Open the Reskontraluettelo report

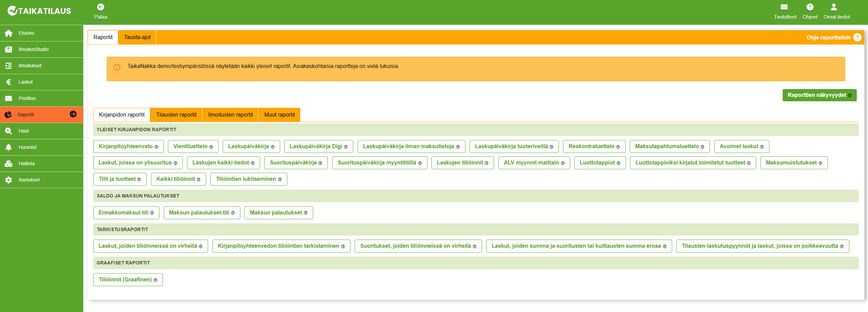pyautogui.click(x=594, y=146)
